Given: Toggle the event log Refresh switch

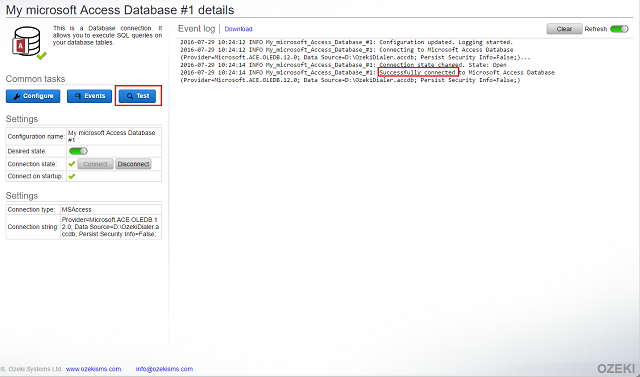Looking at the screenshot, I should (x=619, y=29).
